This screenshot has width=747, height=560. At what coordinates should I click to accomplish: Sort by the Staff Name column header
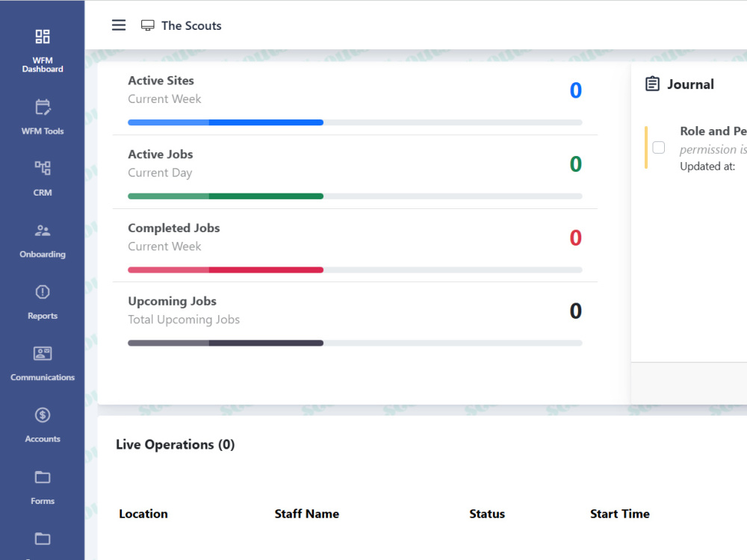[x=307, y=514]
